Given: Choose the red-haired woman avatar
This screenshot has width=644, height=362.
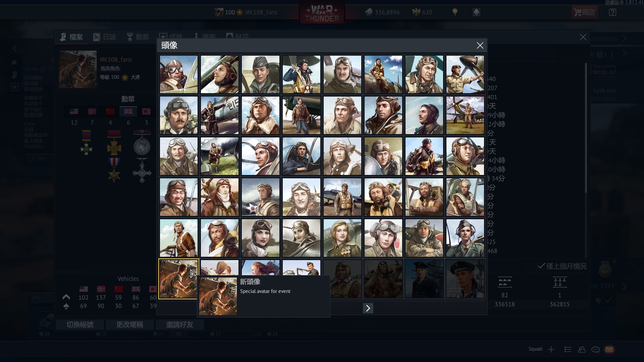Looking at the screenshot, I should pyautogui.click(x=261, y=267).
